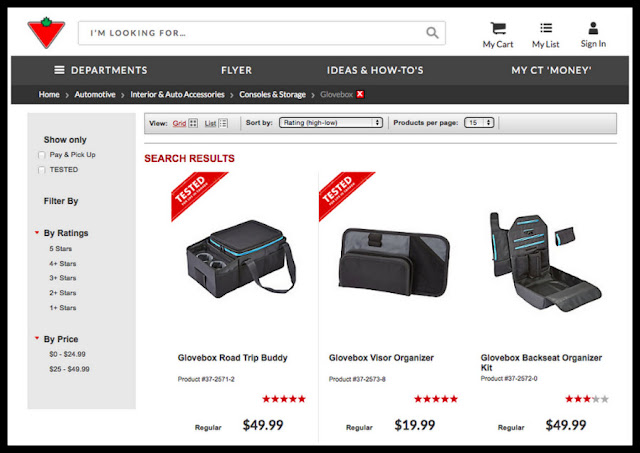Open the Departments hamburger menu icon
The height and width of the screenshot is (453, 640).
(x=59, y=70)
